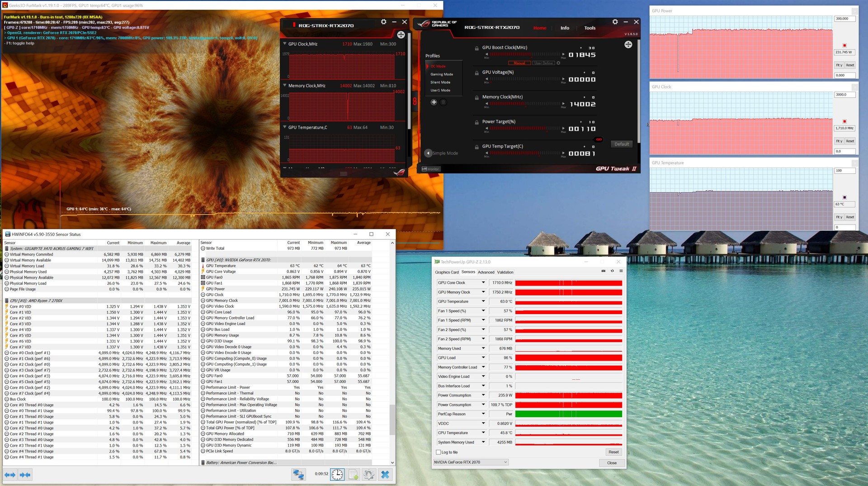
Task: Open Memory Used sensor dropdown
Action: pos(483,348)
